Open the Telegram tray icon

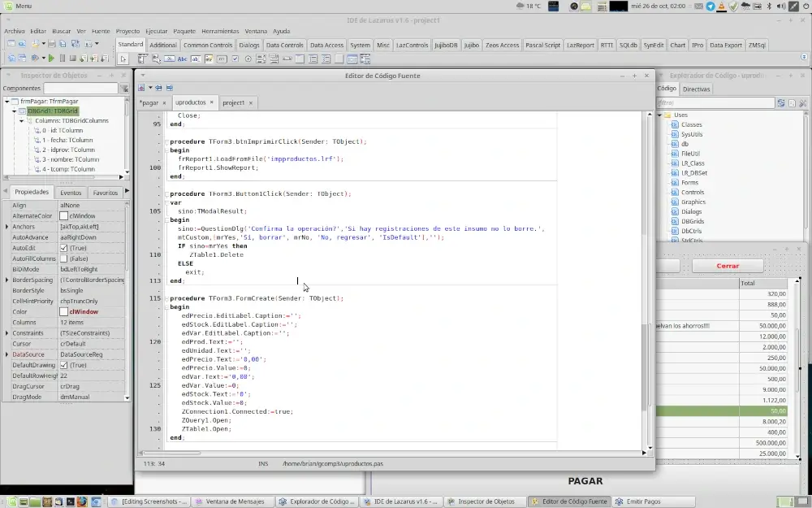point(710,7)
